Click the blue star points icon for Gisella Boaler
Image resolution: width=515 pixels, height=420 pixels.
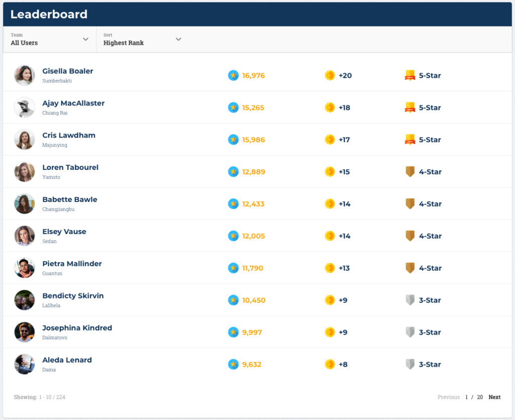(233, 75)
